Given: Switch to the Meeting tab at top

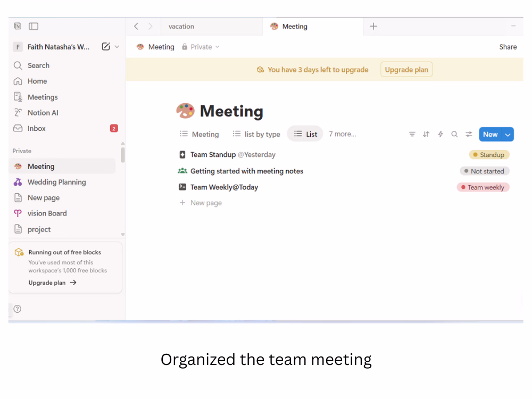Looking at the screenshot, I should point(312,27).
